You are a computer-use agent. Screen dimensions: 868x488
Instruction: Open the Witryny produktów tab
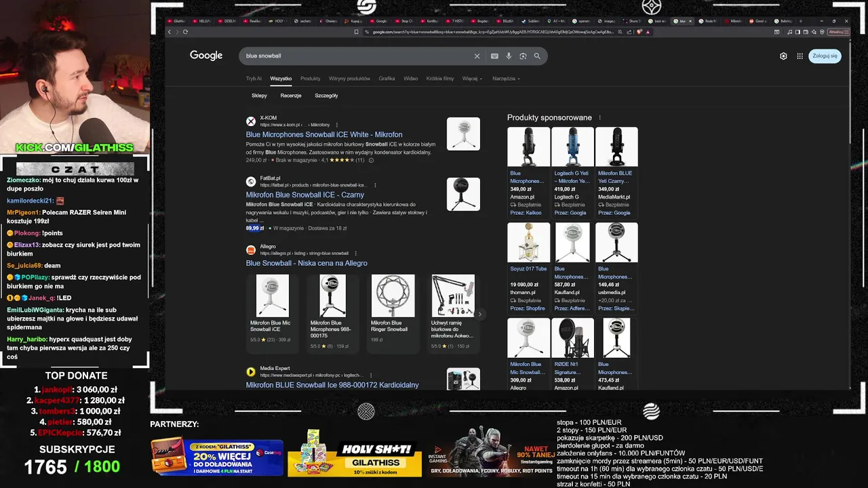point(349,79)
